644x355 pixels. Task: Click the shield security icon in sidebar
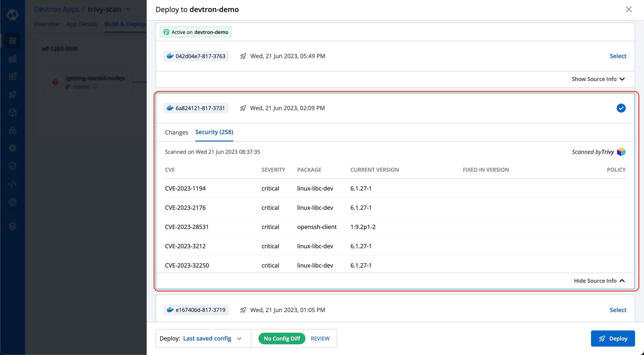pyautogui.click(x=12, y=166)
